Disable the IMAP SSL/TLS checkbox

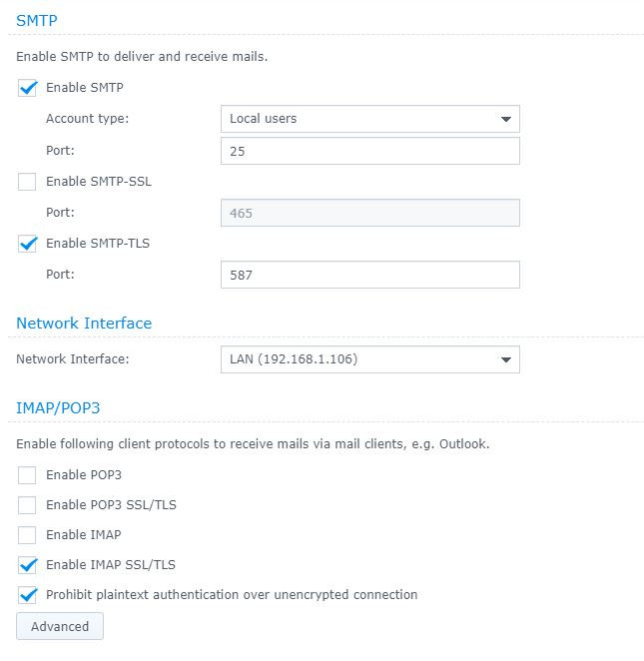tap(27, 565)
